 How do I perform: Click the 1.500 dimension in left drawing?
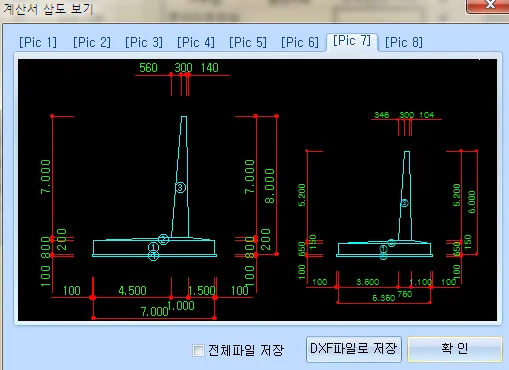[202, 291]
